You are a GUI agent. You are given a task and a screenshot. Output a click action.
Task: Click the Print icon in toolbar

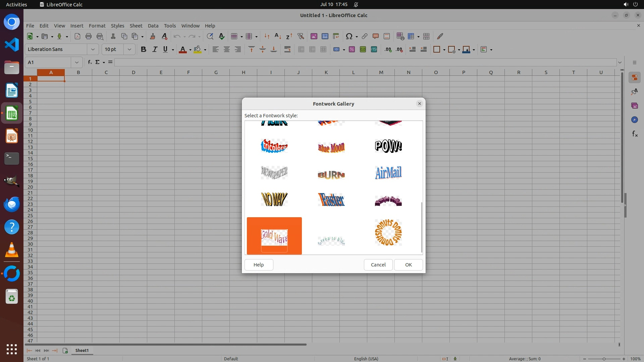pyautogui.click(x=89, y=36)
